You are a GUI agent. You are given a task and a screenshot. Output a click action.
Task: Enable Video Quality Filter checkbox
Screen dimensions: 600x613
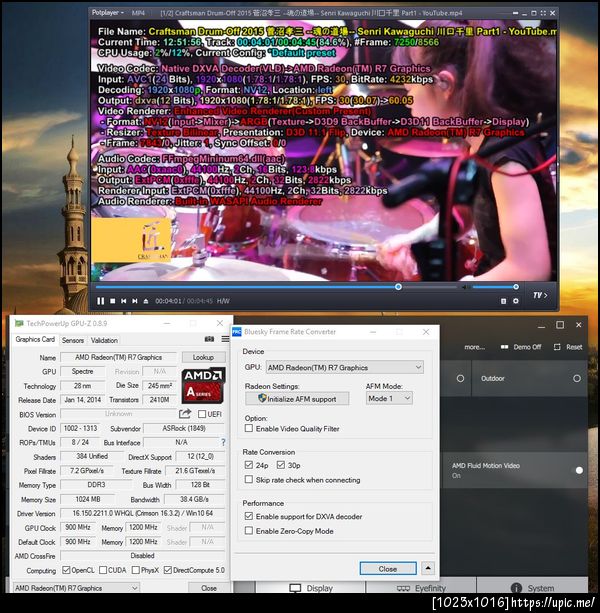249,428
